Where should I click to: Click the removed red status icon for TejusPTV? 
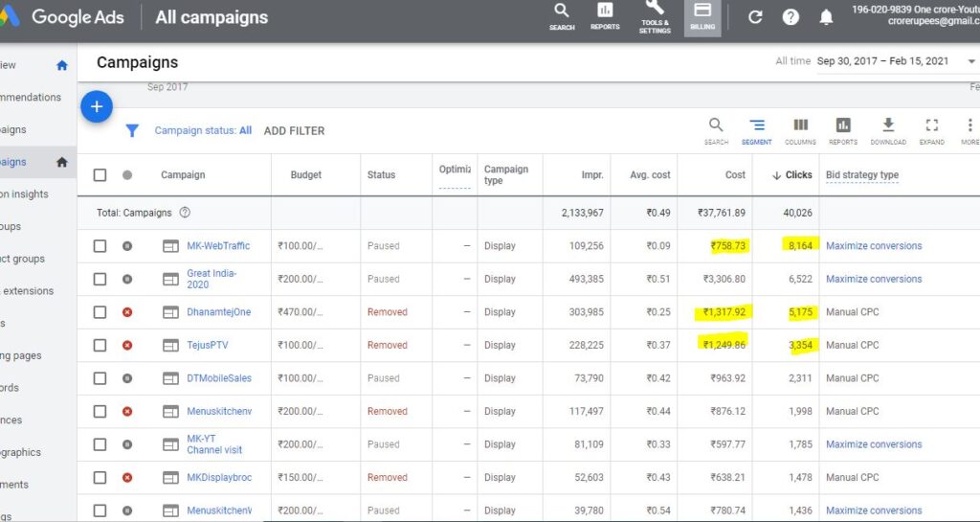127,345
